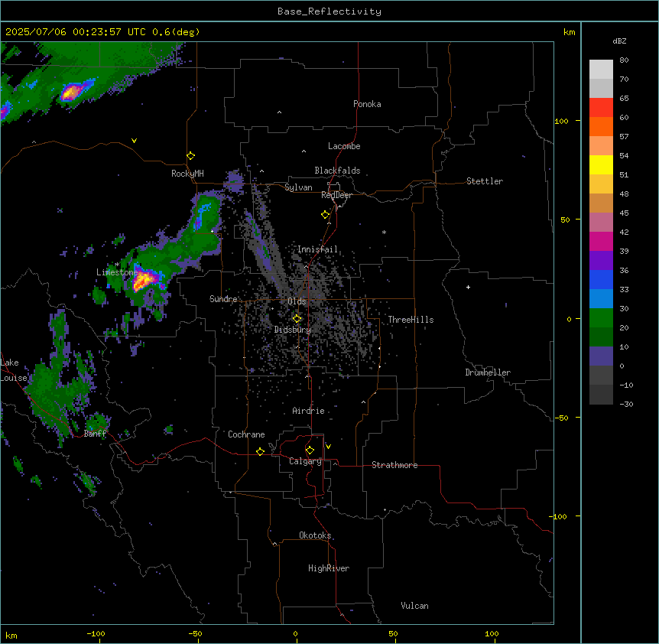Viewport: 659px width, 644px height.
Task: Click the Vulcan label
Action: coord(415,606)
